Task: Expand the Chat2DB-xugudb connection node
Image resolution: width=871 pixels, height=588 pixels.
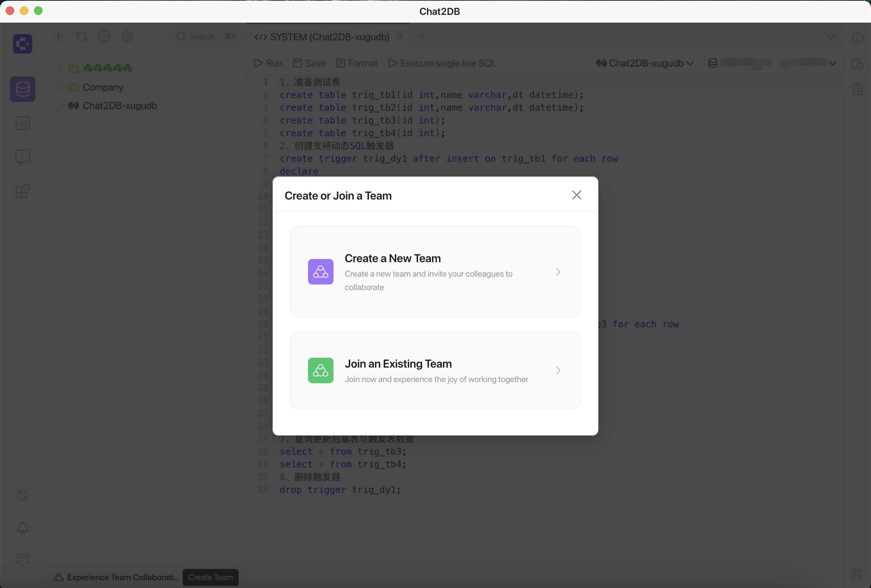Action: (x=61, y=106)
